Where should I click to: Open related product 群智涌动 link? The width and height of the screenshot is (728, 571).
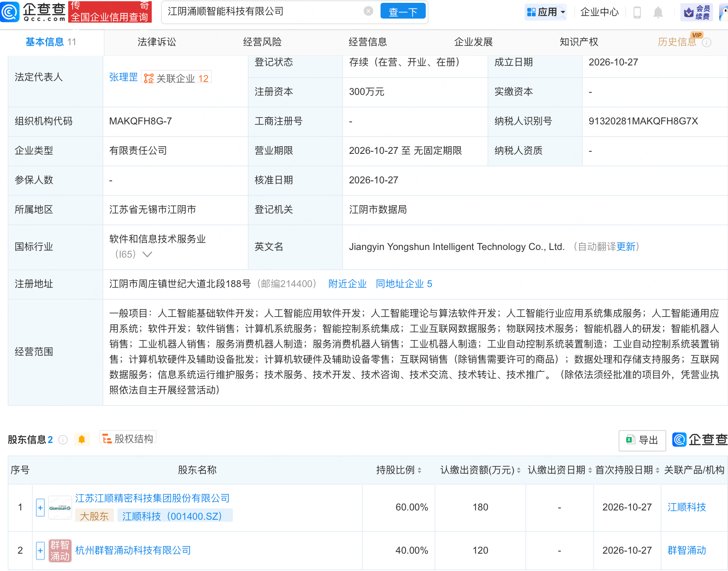coord(686,550)
